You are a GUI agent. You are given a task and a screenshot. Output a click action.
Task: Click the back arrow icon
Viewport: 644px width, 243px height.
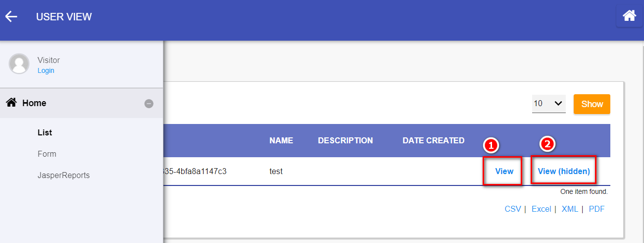(x=11, y=17)
